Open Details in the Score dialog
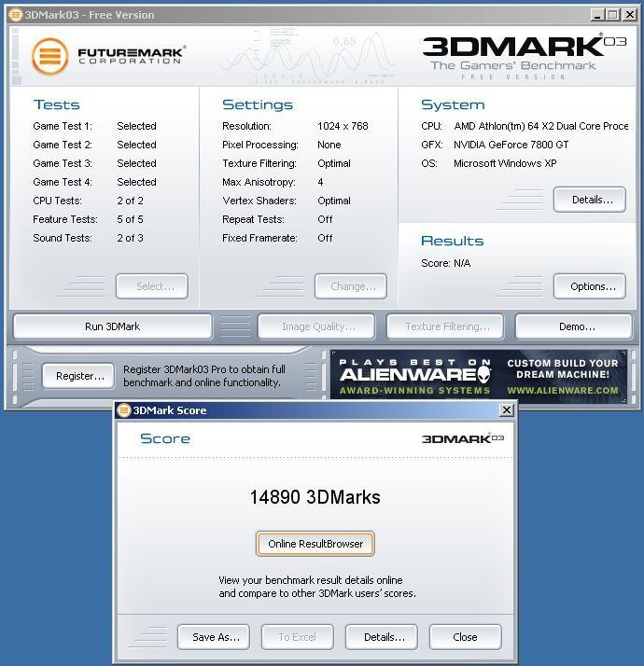This screenshot has height=666, width=644. [382, 637]
